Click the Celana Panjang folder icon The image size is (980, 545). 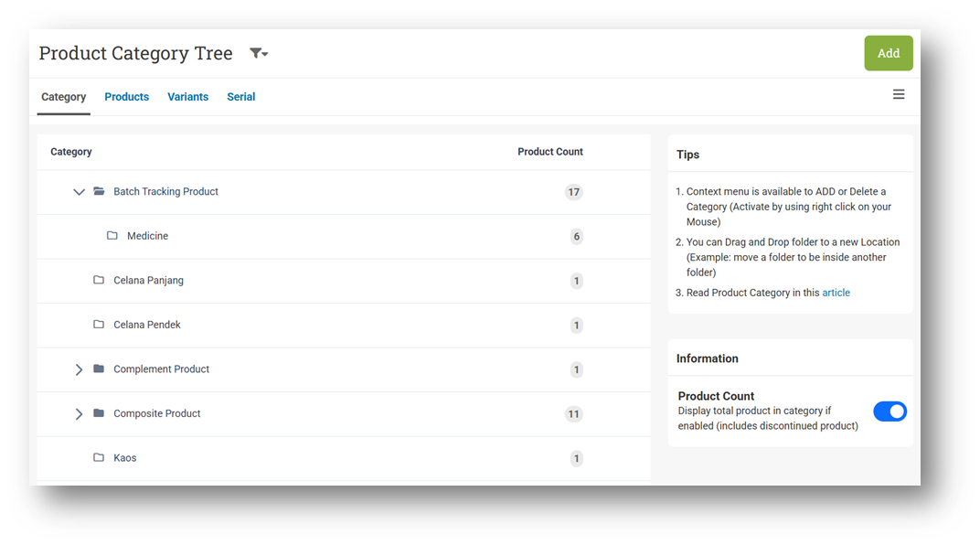coord(99,281)
